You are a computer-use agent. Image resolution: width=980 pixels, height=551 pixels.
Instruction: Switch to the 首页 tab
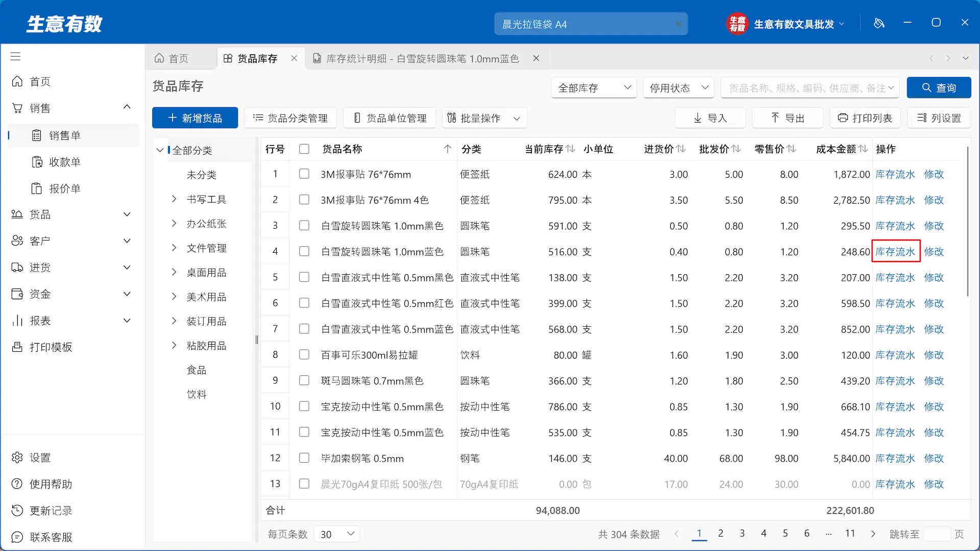(x=179, y=58)
